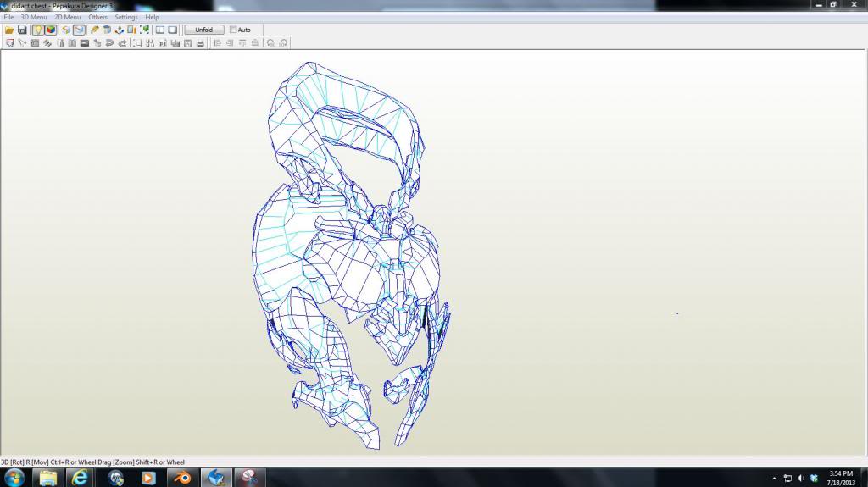Click the select-and-move tool icon in second toolbar
868x487 pixels.
pyautogui.click(x=9, y=43)
